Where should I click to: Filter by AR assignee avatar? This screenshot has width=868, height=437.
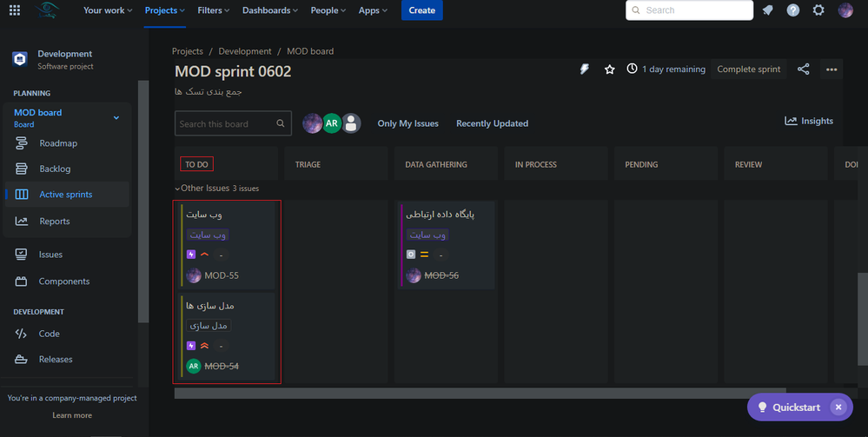coord(332,123)
